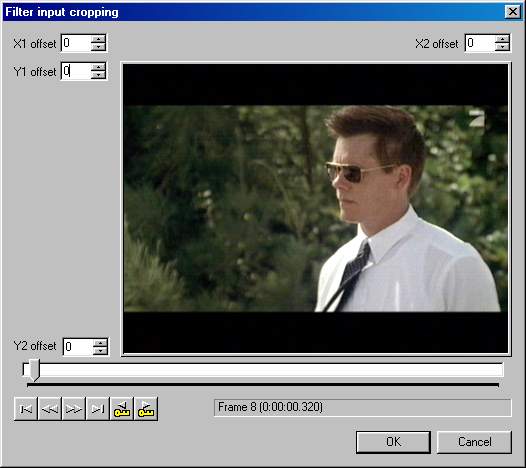
Task: Increase X2 offset with up arrow
Action: click(x=502, y=39)
